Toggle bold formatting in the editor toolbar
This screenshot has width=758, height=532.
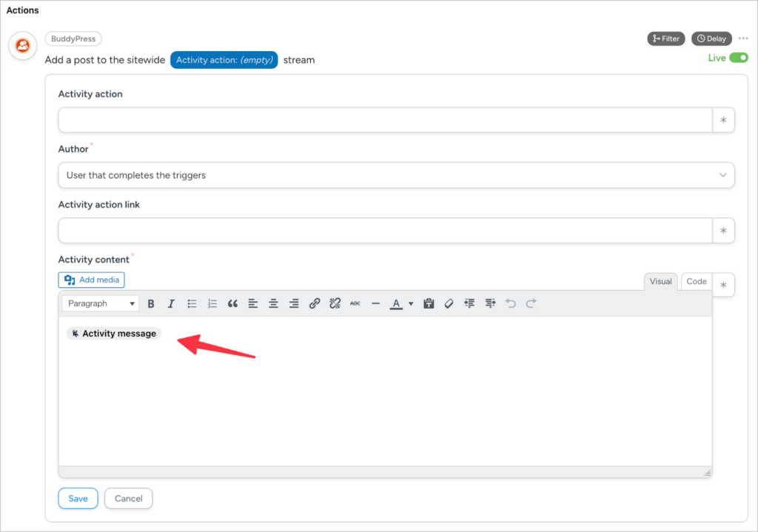[151, 303]
